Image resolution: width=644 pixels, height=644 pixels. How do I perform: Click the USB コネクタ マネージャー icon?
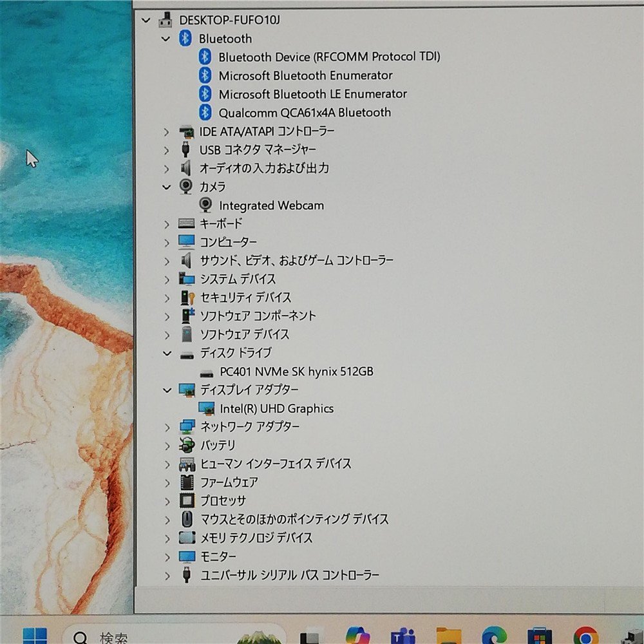point(185,149)
